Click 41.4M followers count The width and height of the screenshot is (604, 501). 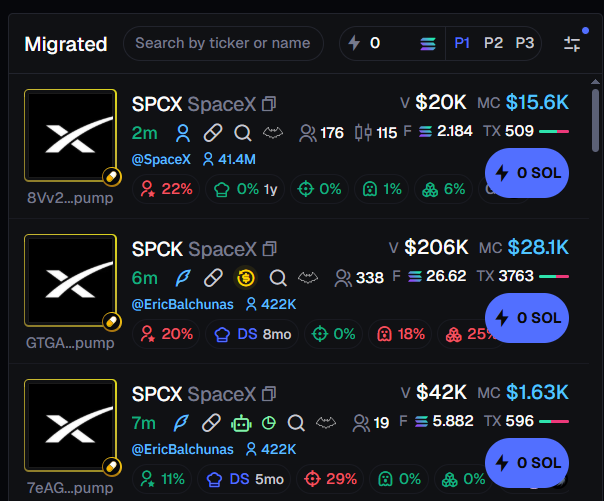click(237, 159)
